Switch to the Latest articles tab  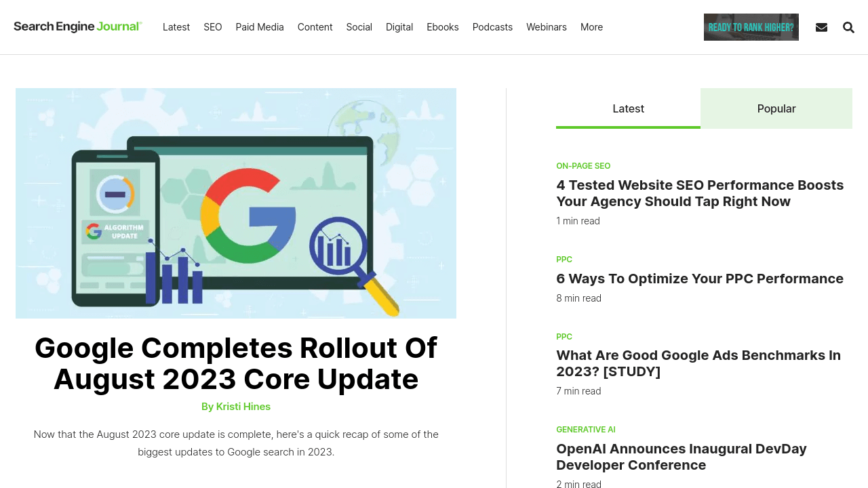tap(628, 108)
